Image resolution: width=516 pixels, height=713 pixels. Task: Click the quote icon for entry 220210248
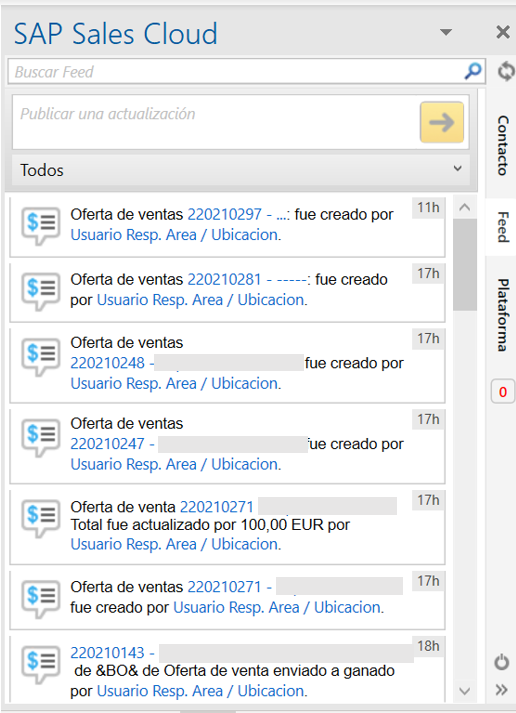[x=41, y=357]
